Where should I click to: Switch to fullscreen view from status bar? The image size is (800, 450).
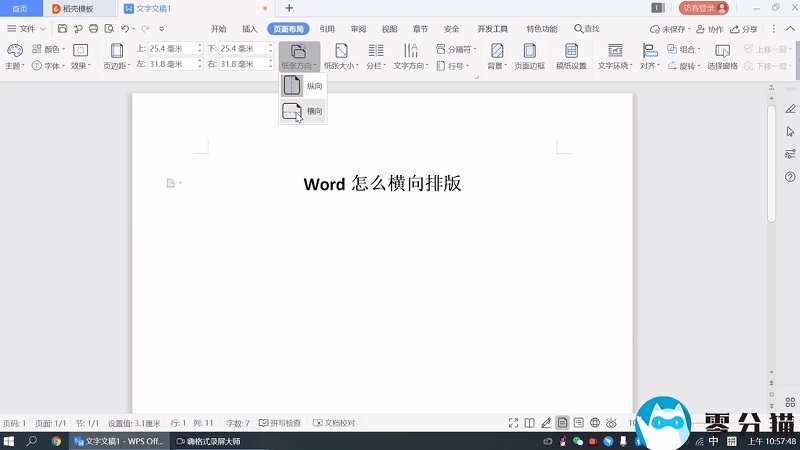tap(513, 423)
